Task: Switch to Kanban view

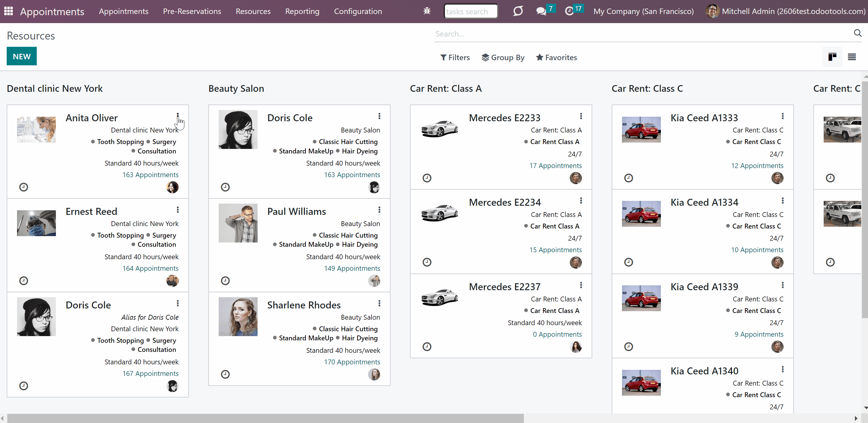Action: pyautogui.click(x=832, y=57)
